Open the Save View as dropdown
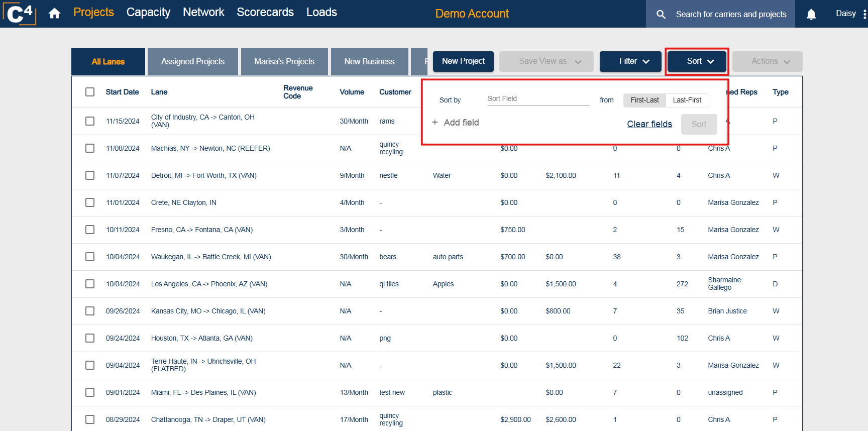This screenshot has height=431, width=868. pos(547,61)
